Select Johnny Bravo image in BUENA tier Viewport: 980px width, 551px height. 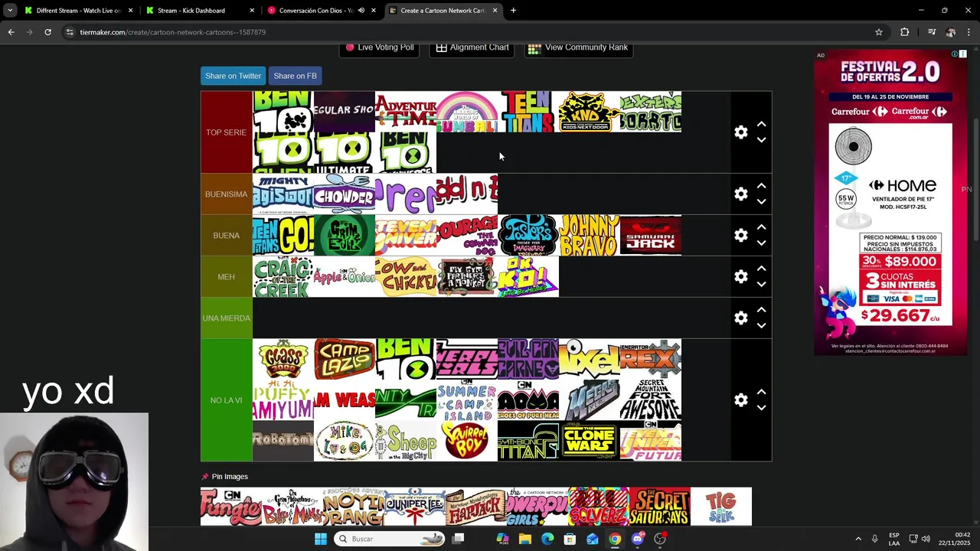tap(590, 236)
